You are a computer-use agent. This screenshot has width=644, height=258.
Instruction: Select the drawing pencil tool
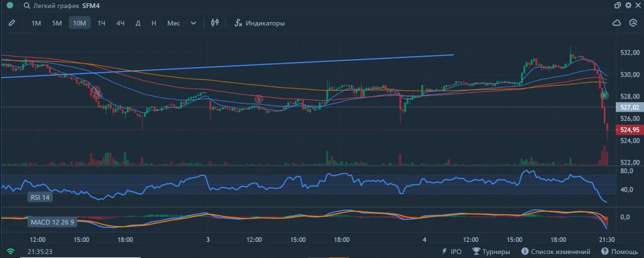(12, 23)
